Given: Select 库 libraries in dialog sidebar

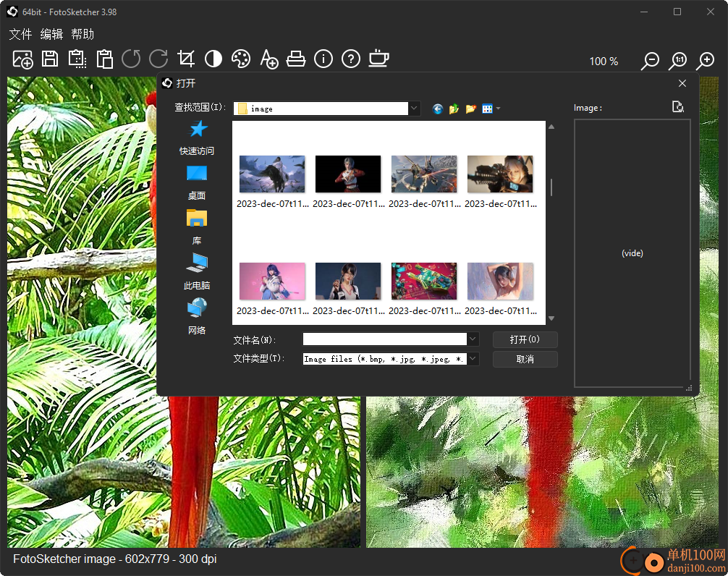Looking at the screenshot, I should coord(197,227).
